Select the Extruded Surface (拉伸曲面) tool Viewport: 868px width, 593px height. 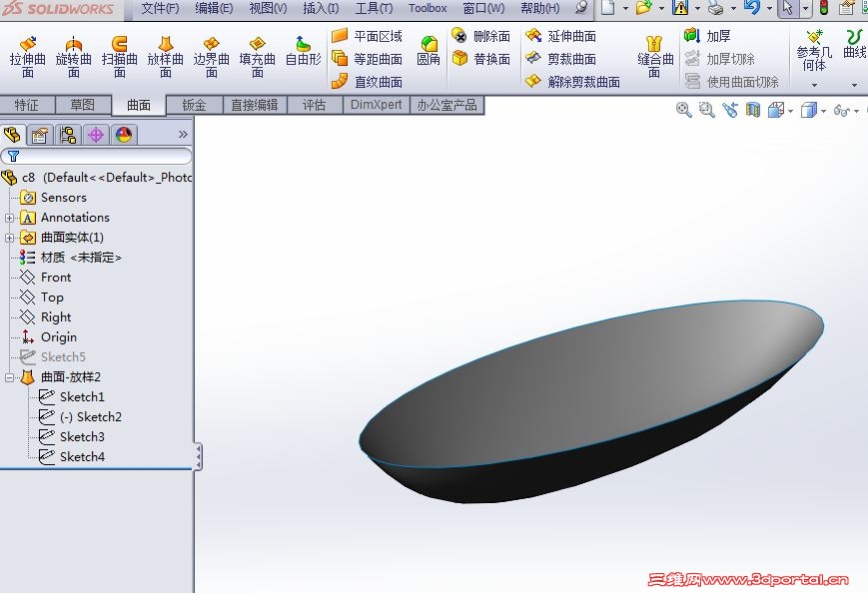click(28, 57)
